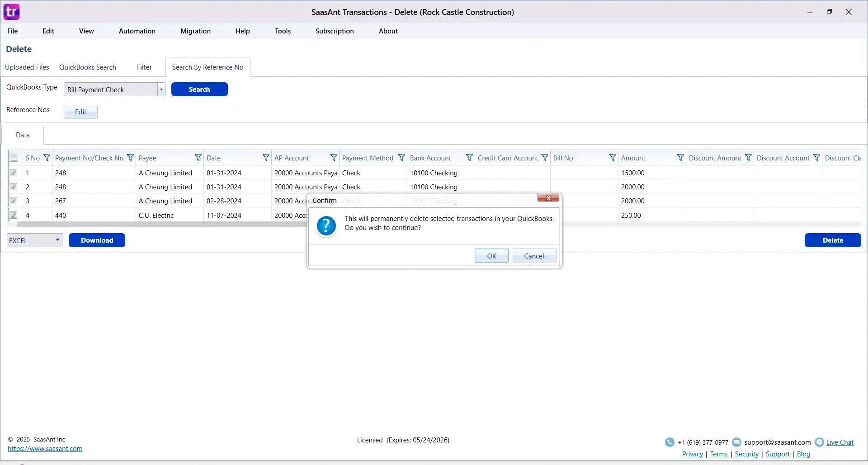The image size is (868, 465).
Task: Switch to the QuickBooks Search tab
Action: click(88, 67)
